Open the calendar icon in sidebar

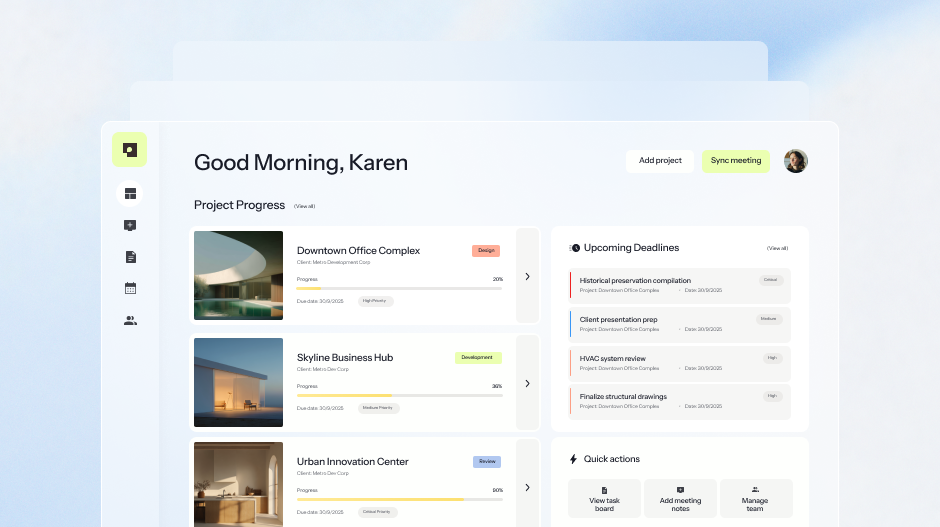130,288
